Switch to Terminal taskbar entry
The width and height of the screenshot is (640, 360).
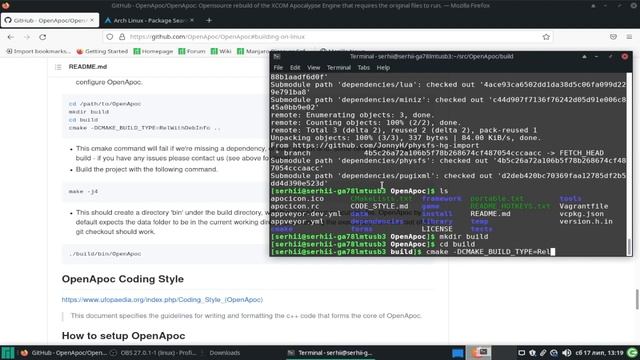(330, 353)
